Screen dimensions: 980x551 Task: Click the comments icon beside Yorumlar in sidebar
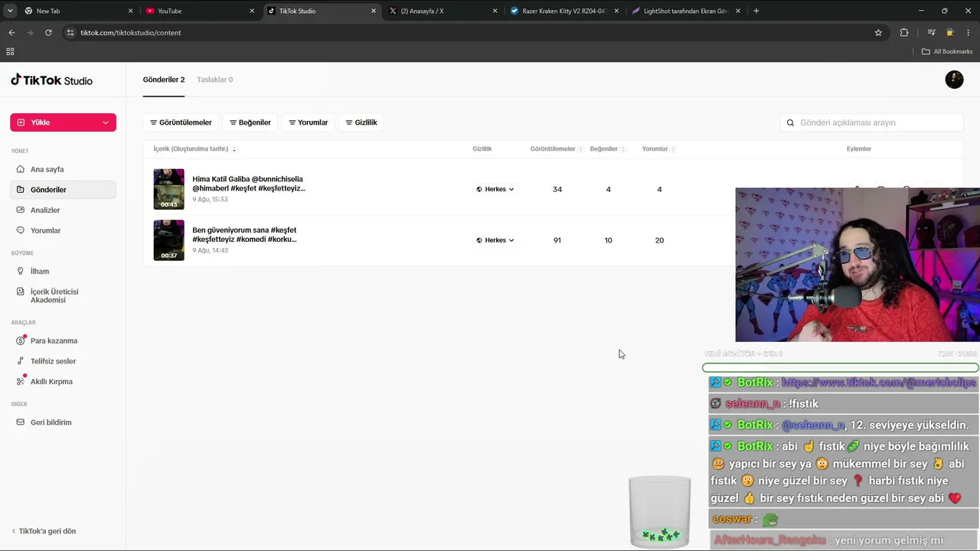(21, 230)
